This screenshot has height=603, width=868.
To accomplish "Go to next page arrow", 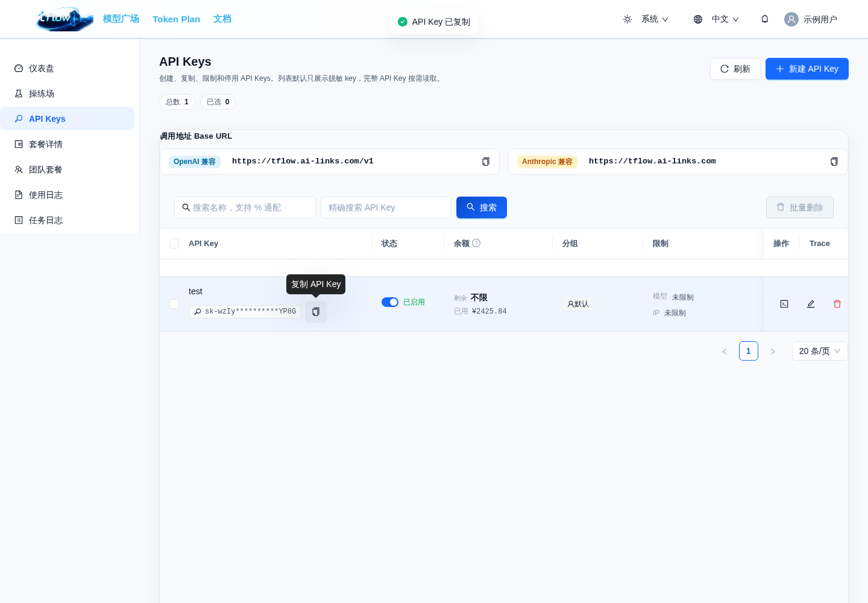I will click(773, 351).
